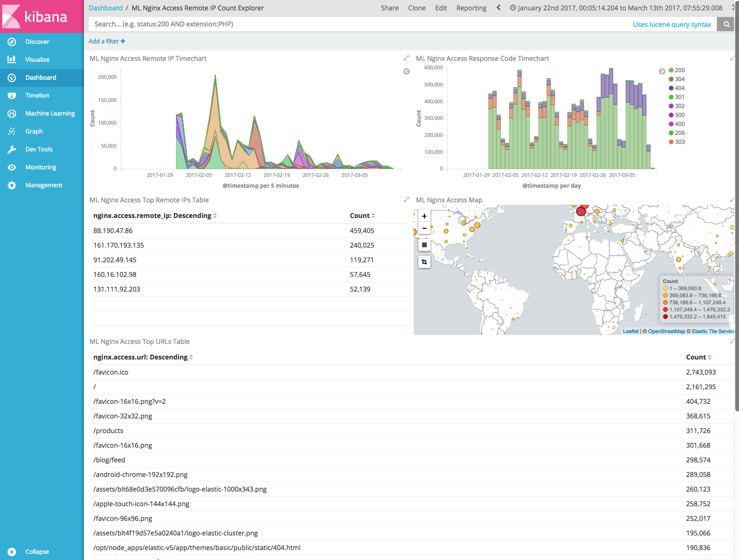This screenshot has height=560, width=739.
Task: Select IP 161.170.193.135 row
Action: tap(249, 245)
